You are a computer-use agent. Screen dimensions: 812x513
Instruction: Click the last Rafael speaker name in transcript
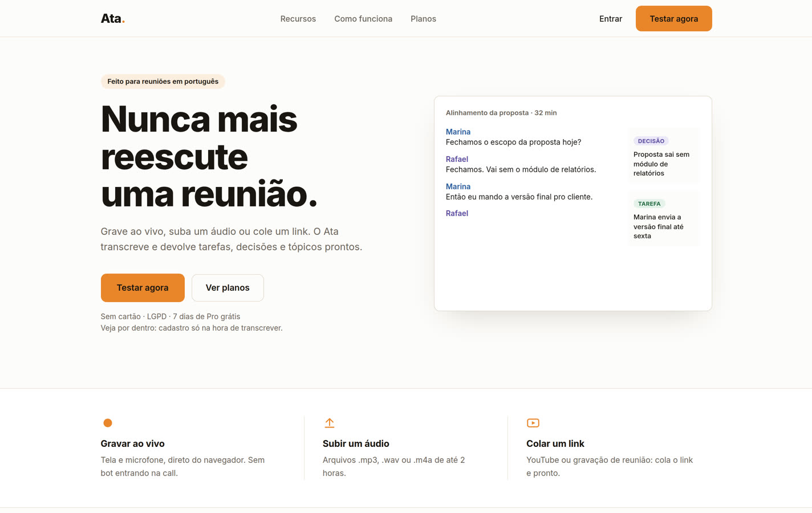[x=457, y=213]
